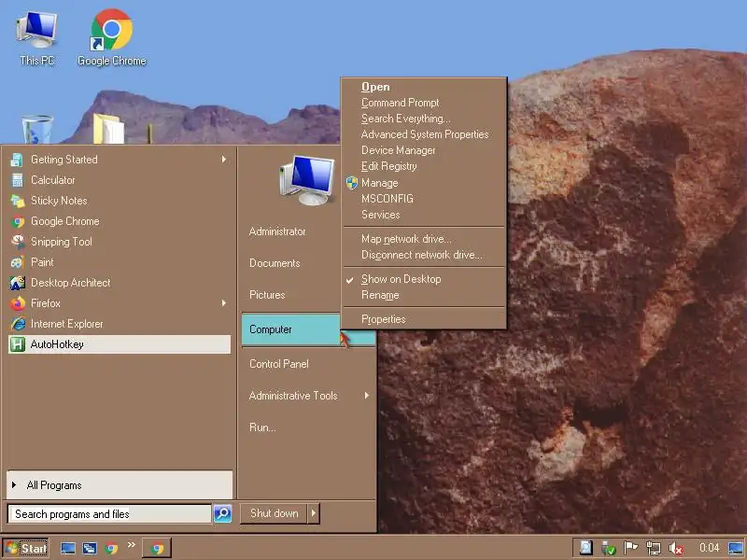Choose Disconnect network drive...

(x=424, y=255)
